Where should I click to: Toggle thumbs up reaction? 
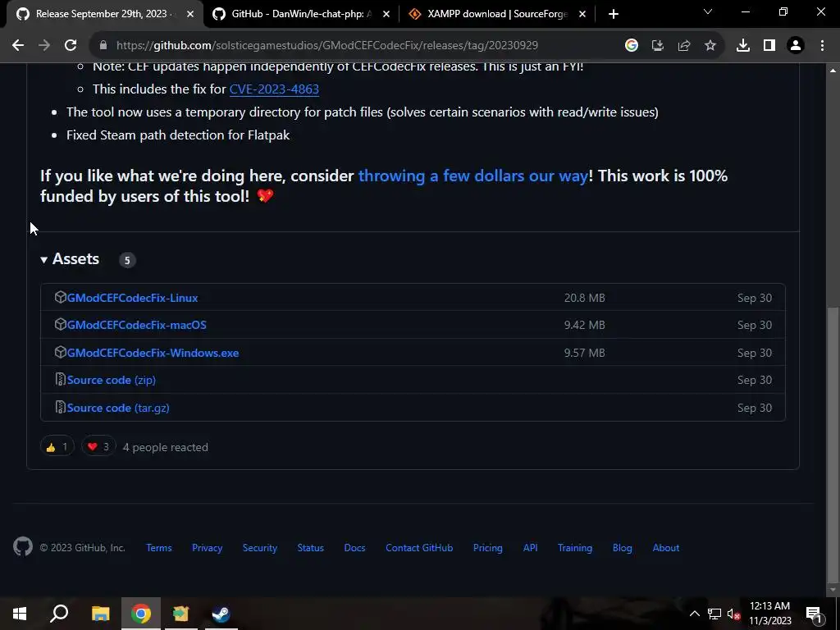tap(57, 447)
